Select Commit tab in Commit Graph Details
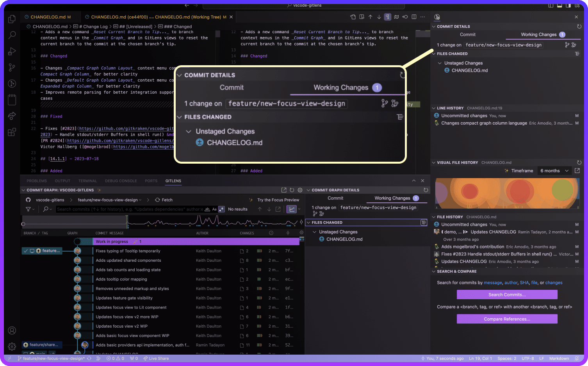The height and width of the screenshot is (366, 588). (x=335, y=198)
